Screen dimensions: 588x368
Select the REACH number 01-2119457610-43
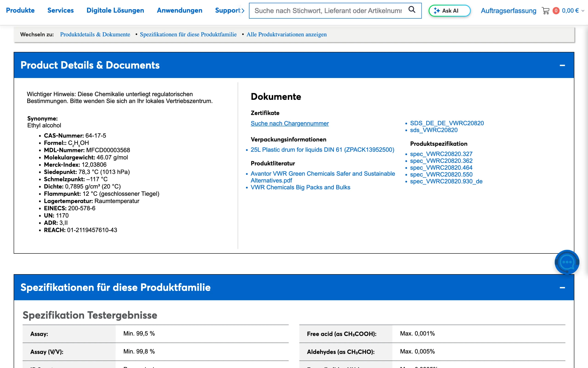pyautogui.click(x=92, y=230)
